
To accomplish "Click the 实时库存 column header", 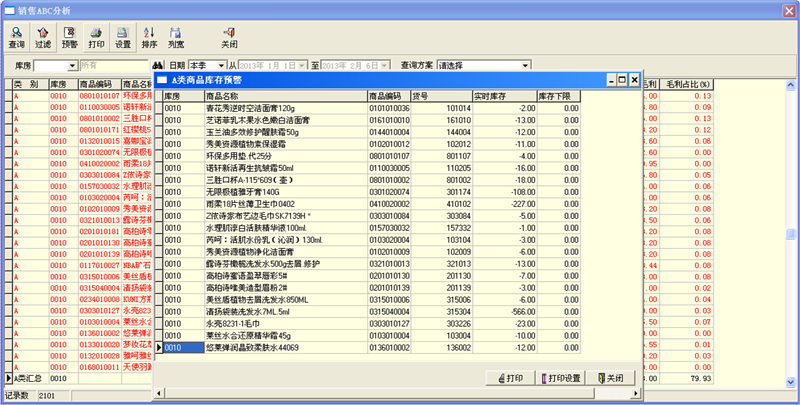I will click(505, 96).
